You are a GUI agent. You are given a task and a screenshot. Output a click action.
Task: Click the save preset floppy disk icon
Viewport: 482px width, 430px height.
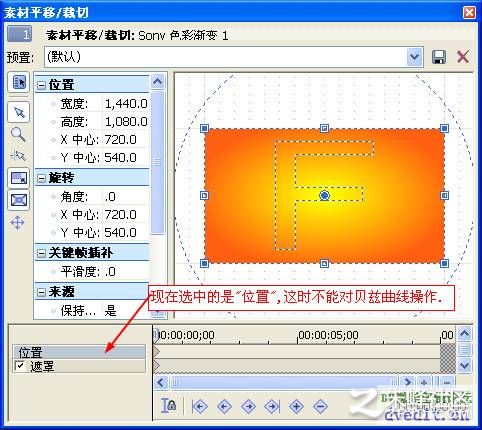click(439, 57)
